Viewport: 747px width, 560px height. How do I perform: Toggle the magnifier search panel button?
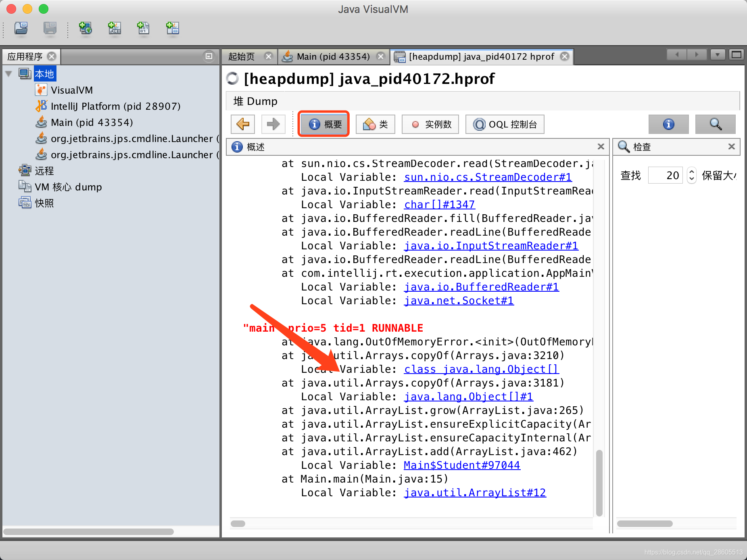[x=715, y=124]
